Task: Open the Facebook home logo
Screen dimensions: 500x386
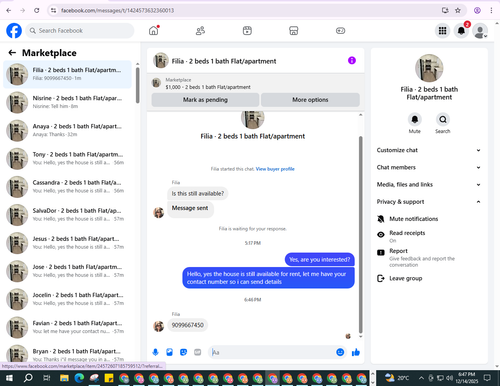Action: pos(14,31)
